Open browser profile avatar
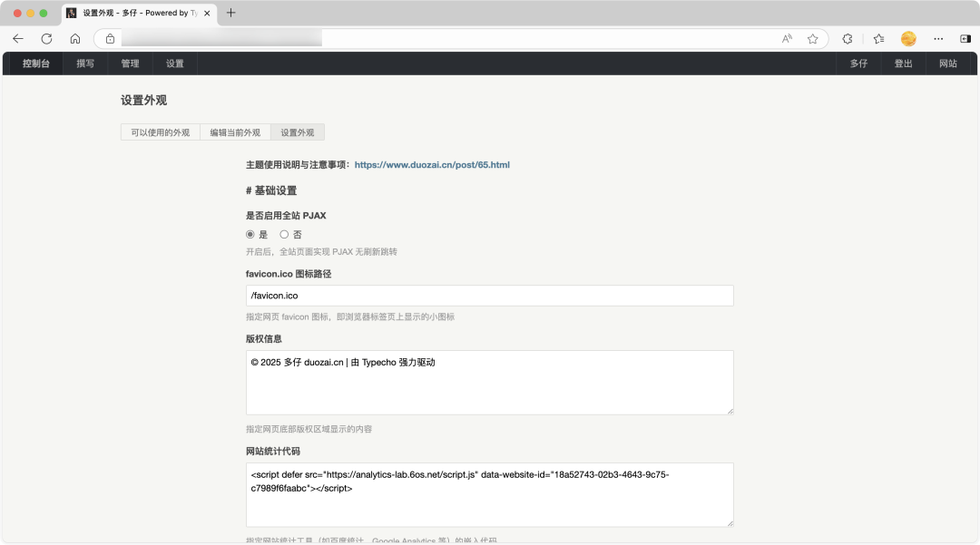The height and width of the screenshot is (545, 980). [908, 39]
